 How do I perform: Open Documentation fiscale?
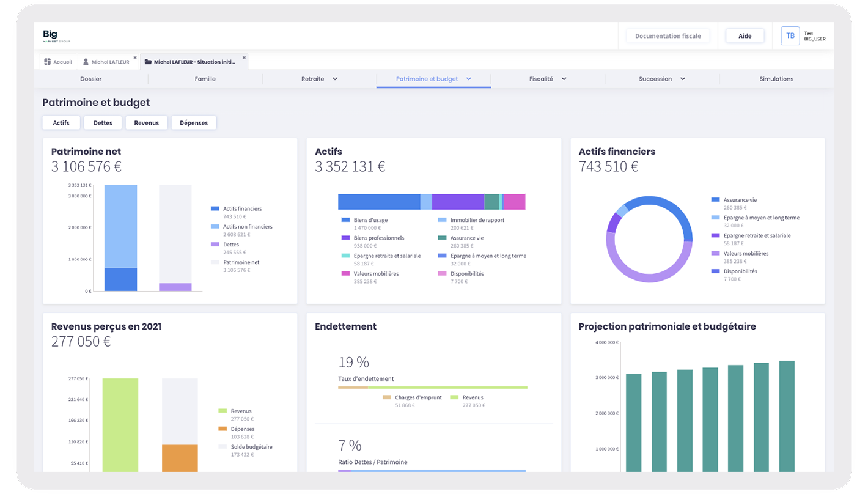point(668,36)
